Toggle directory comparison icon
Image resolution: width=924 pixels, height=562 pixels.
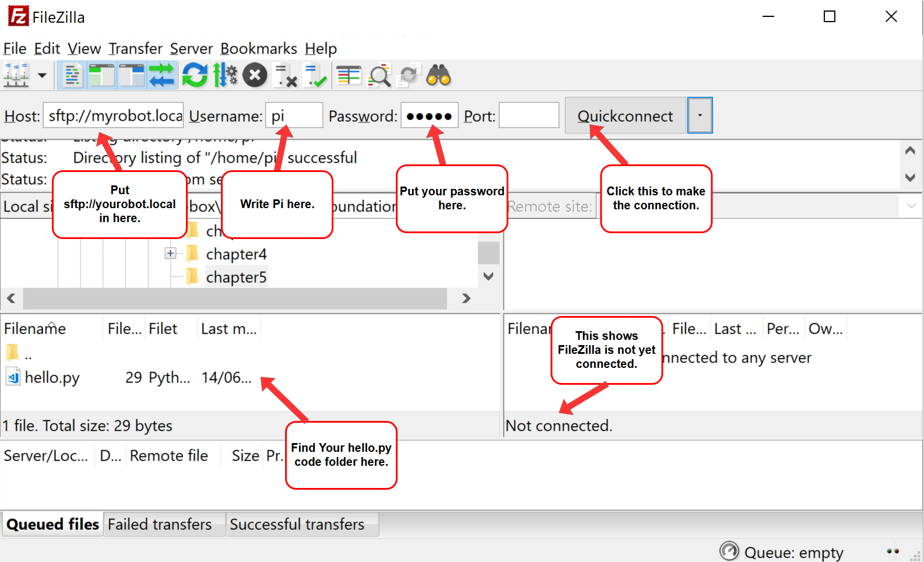[x=380, y=75]
